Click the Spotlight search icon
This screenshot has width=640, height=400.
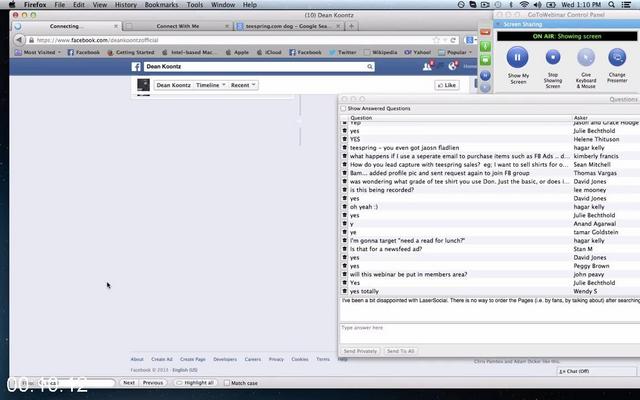tap(611, 5)
